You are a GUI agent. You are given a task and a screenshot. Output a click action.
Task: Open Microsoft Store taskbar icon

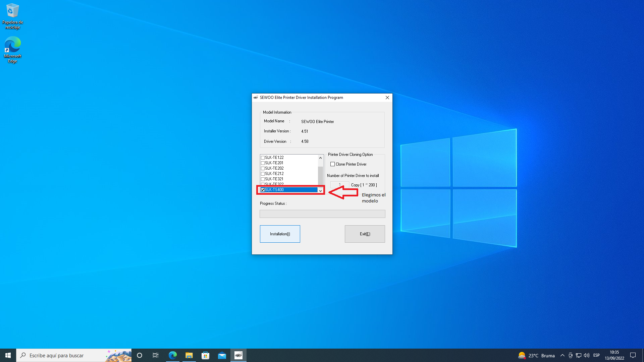tap(205, 355)
